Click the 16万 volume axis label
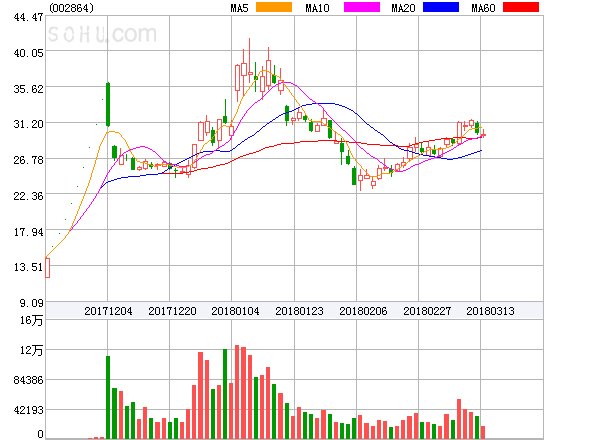Screen dimensions: 600x440 pos(31,320)
